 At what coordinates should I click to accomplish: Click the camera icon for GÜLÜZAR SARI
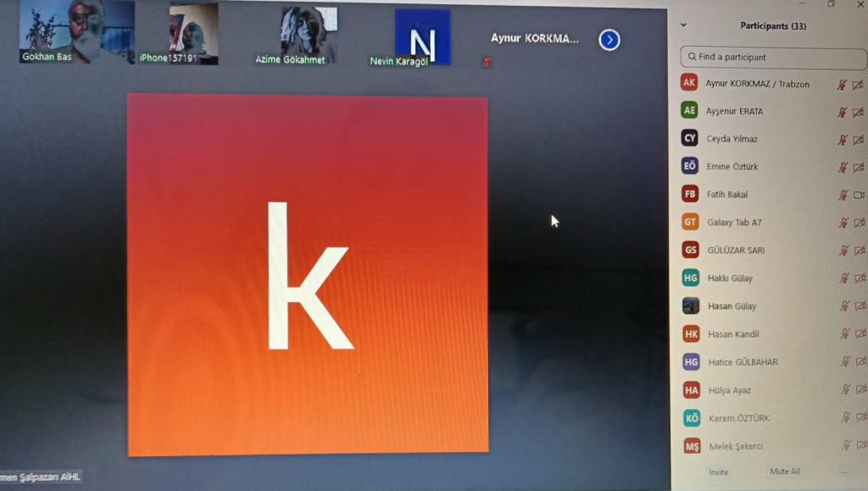pyautogui.click(x=860, y=250)
